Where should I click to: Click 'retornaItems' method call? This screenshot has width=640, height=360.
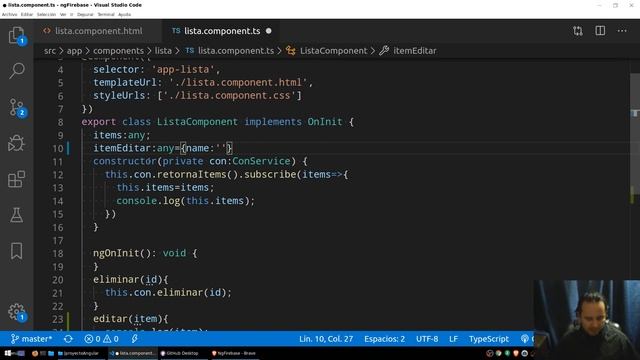(191, 174)
